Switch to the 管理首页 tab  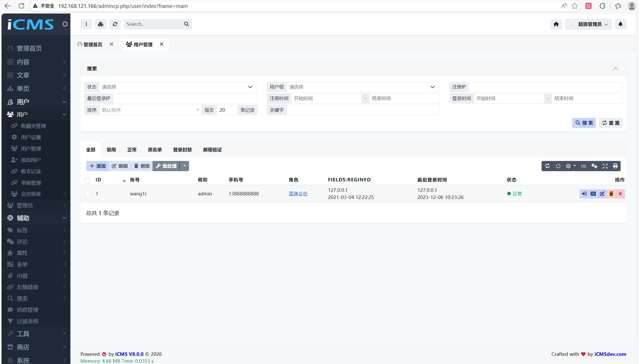coord(93,45)
